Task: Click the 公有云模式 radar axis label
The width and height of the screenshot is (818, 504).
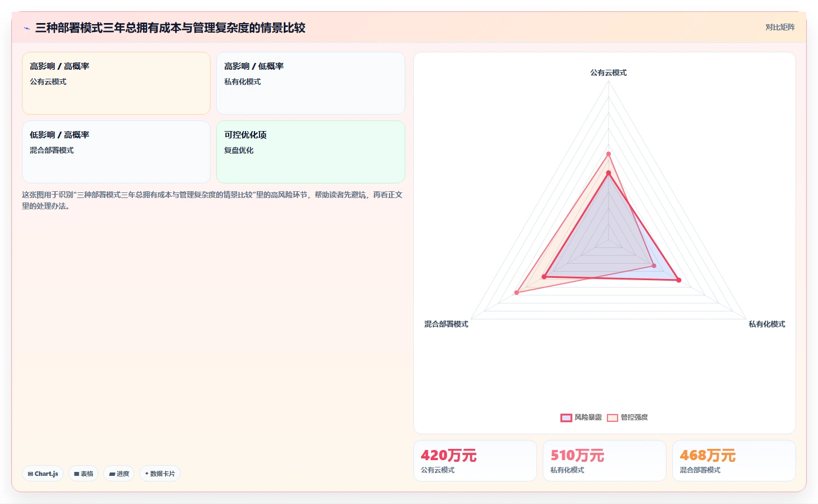Action: point(608,73)
